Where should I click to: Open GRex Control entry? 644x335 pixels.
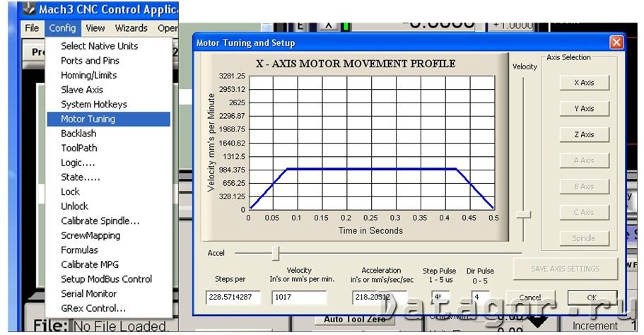pyautogui.click(x=108, y=308)
